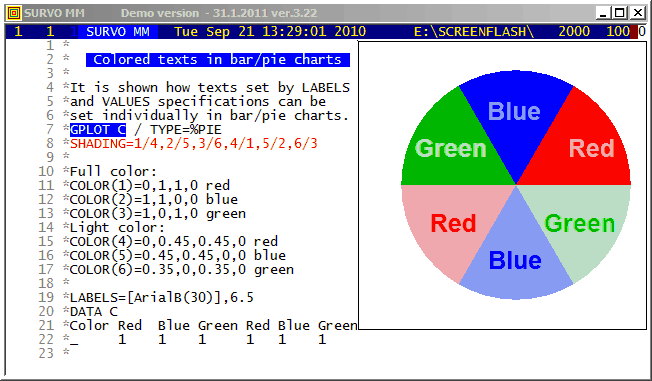This screenshot has width=652, height=381.
Task: Click the red SHADING=1/4,2/5,3/6 line
Action: point(193,143)
